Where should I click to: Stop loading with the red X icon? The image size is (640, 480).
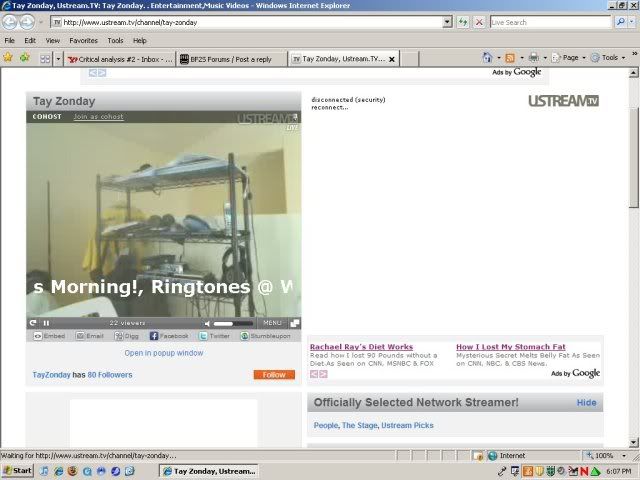[479, 22]
